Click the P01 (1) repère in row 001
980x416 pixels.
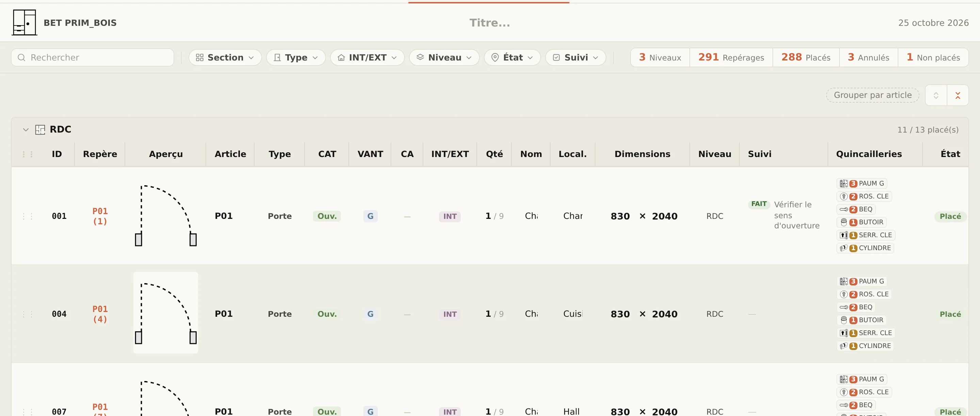pyautogui.click(x=100, y=216)
